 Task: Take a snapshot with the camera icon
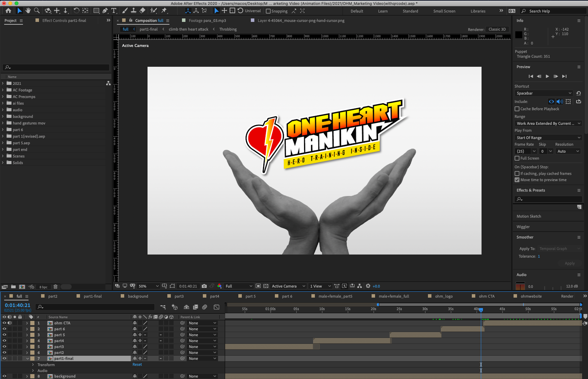tap(204, 286)
